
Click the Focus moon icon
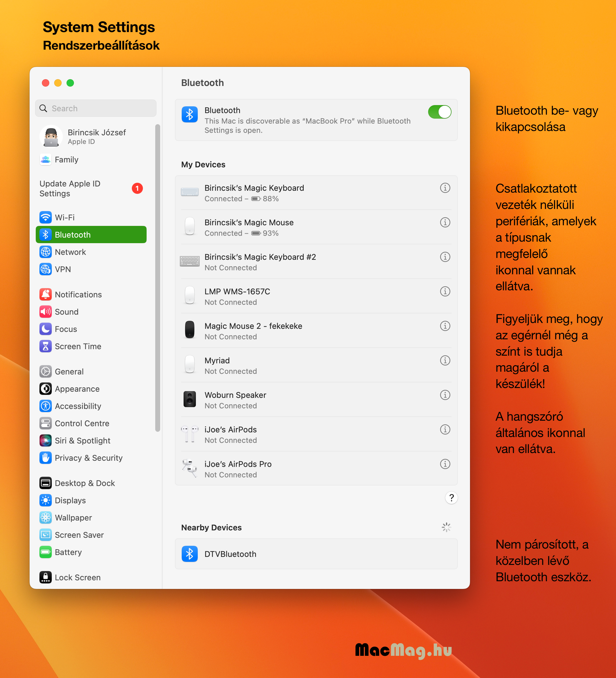point(45,329)
